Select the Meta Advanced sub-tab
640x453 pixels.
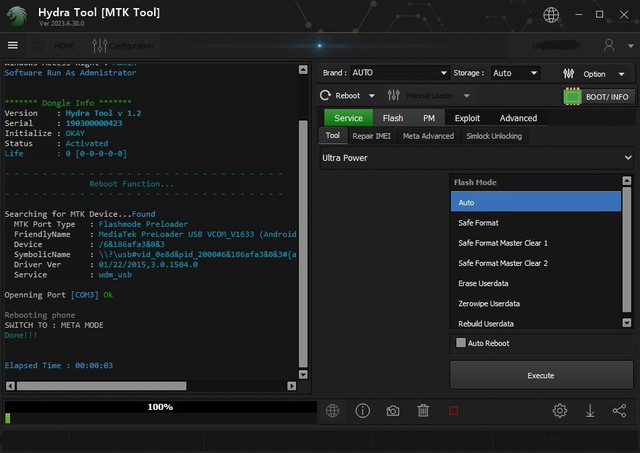point(428,136)
